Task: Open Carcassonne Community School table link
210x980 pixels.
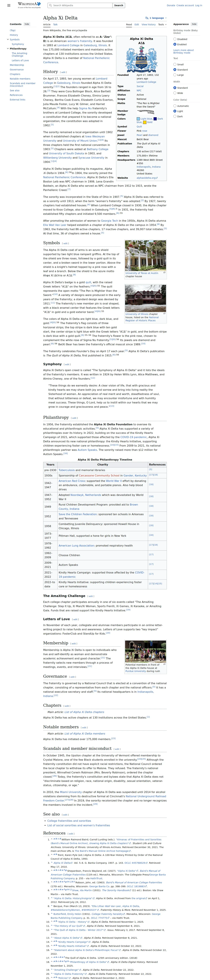Action: click(99, 475)
